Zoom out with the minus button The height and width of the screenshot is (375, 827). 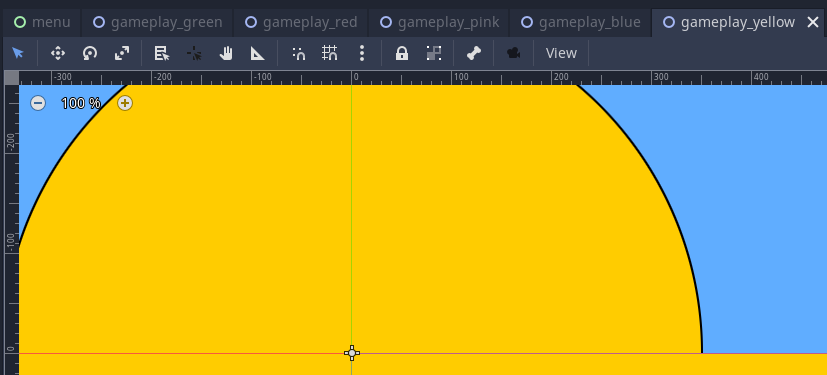37,103
